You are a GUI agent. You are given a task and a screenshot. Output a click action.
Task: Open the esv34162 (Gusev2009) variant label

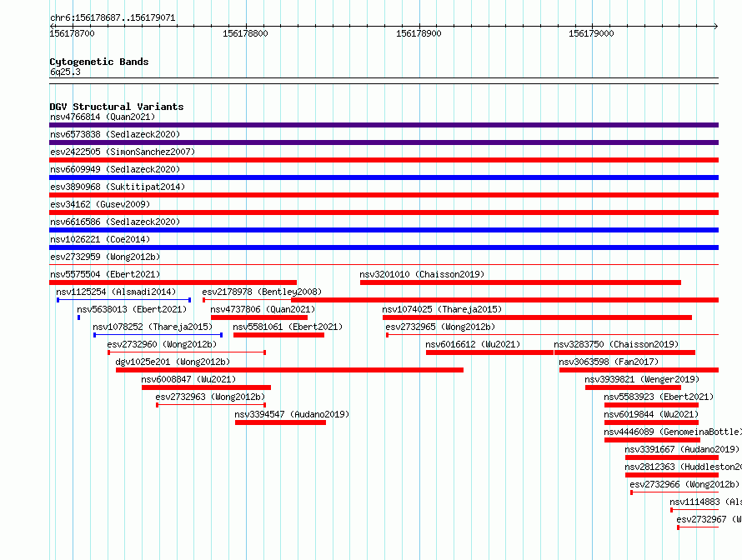point(100,204)
